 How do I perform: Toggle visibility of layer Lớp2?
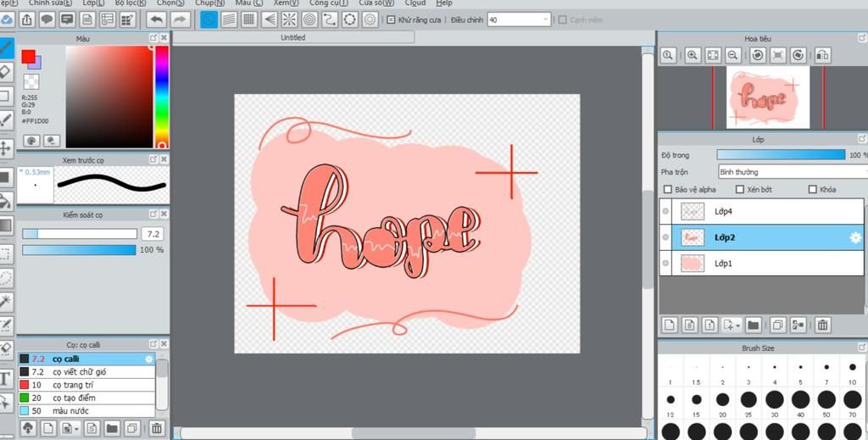(x=665, y=237)
